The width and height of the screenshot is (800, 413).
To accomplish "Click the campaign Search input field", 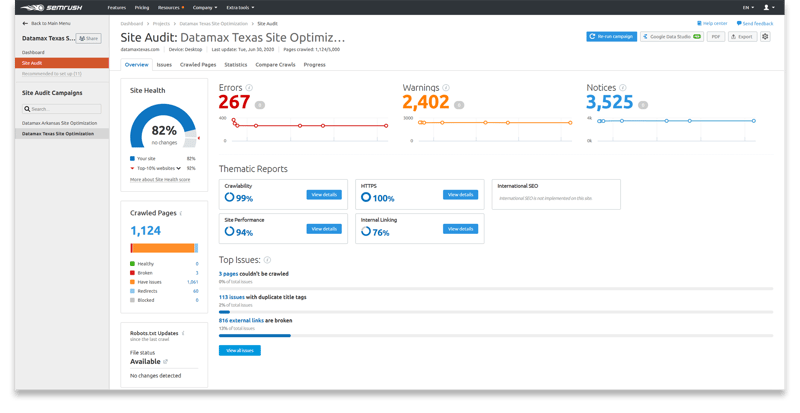I will tap(62, 109).
